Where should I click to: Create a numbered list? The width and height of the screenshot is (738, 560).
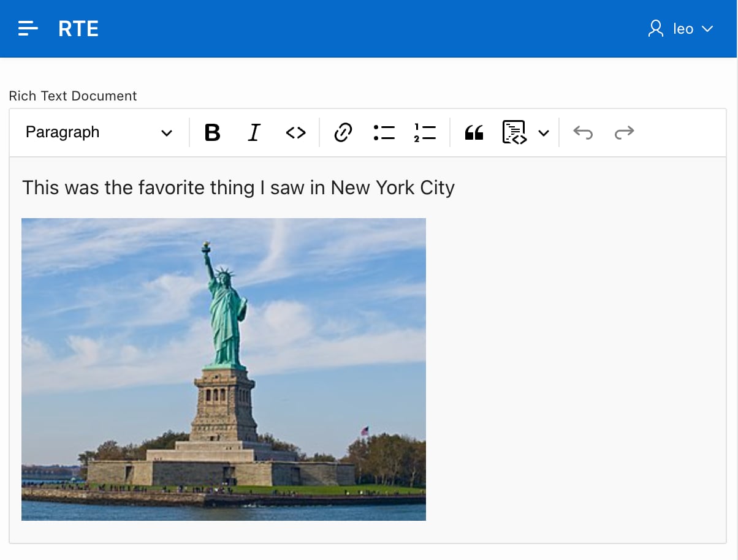pyautogui.click(x=425, y=132)
